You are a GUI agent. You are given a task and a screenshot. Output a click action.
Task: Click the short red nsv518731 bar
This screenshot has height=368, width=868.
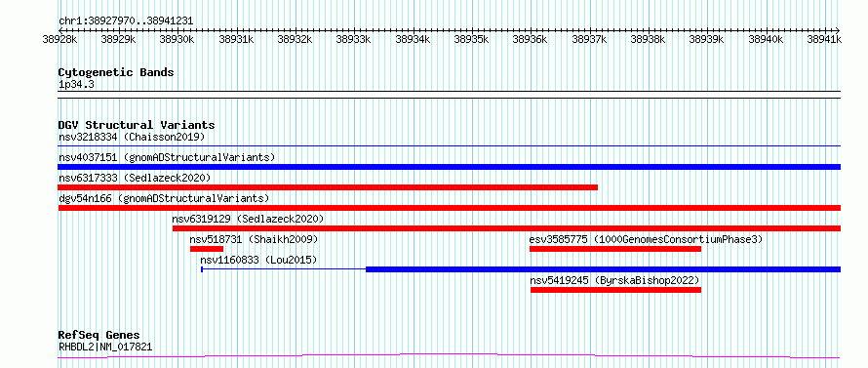(x=207, y=249)
